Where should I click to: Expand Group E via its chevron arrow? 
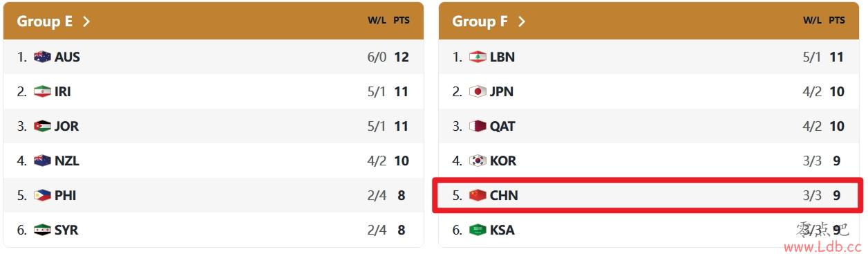coord(86,21)
